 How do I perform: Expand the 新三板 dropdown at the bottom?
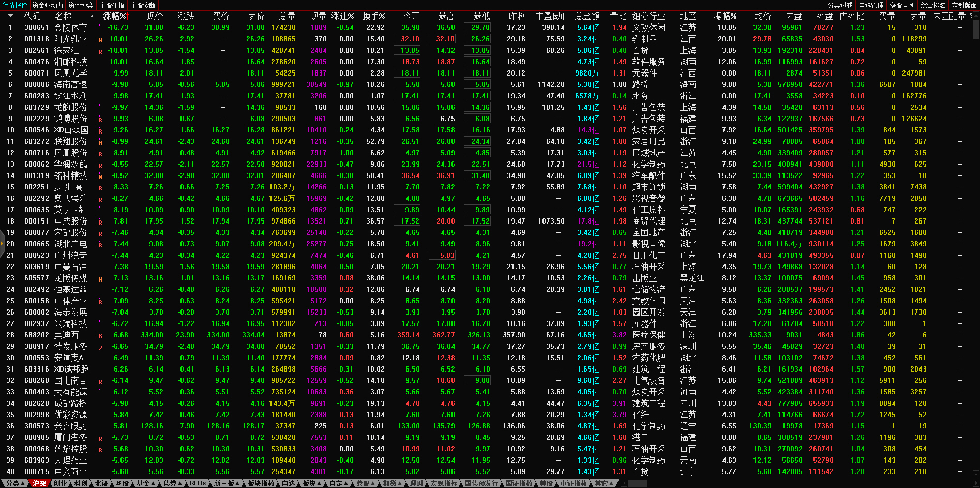click(x=227, y=483)
